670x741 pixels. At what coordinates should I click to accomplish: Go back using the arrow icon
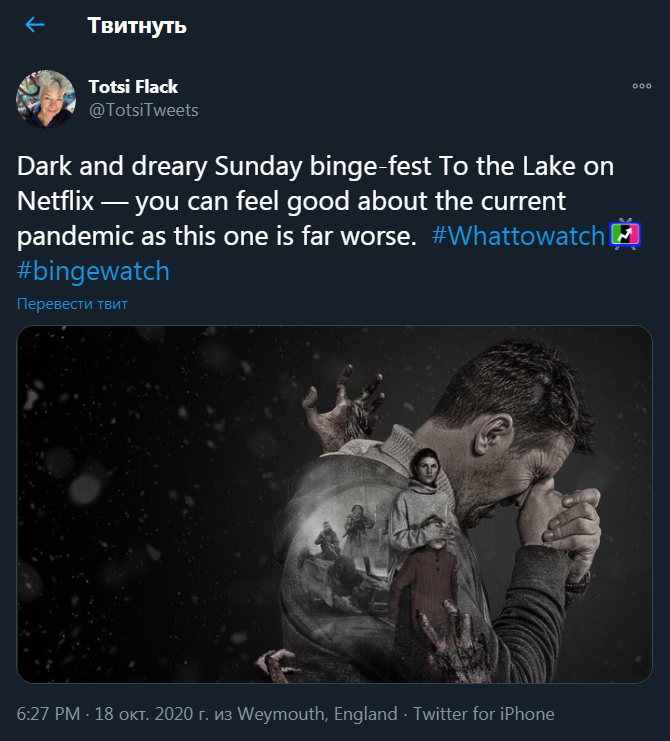point(35,25)
